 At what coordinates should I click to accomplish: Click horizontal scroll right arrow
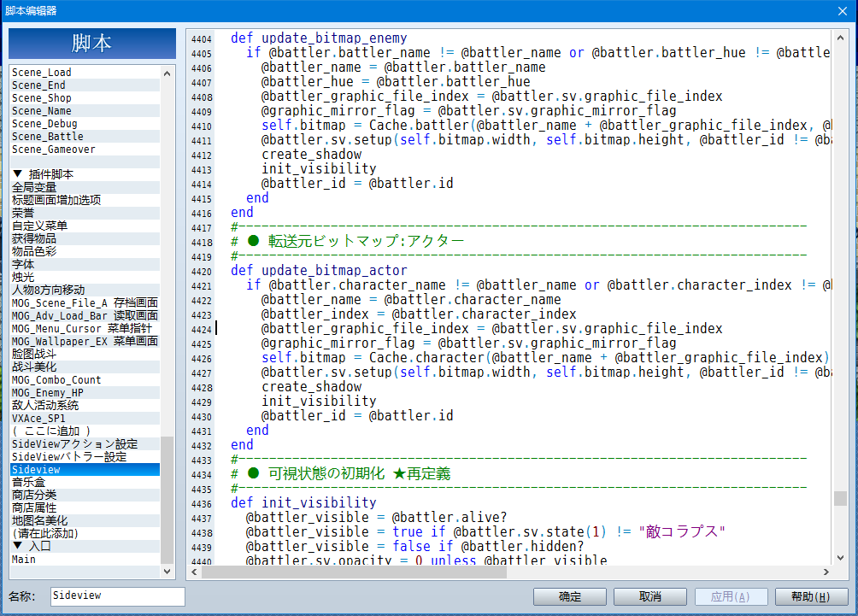(826, 572)
